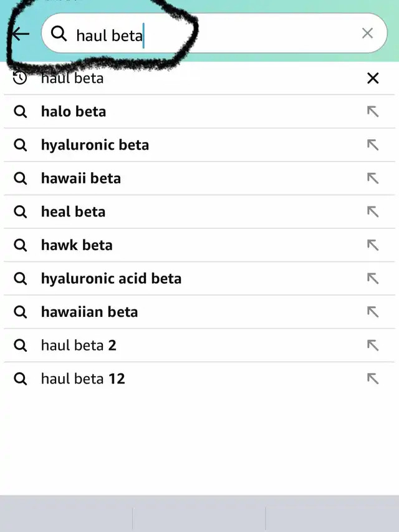This screenshot has height=532, width=399.
Task: Pick the hawk beta suggestion
Action: [x=199, y=245]
